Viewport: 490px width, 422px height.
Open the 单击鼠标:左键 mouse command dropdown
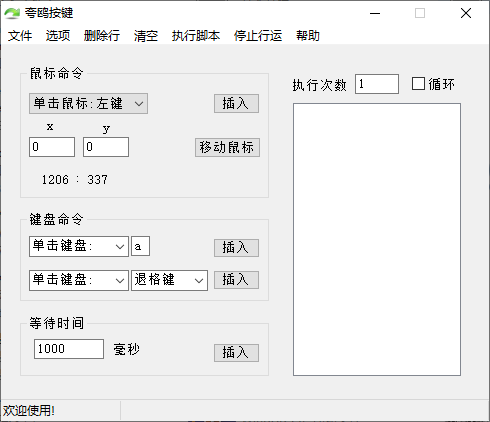pos(88,103)
